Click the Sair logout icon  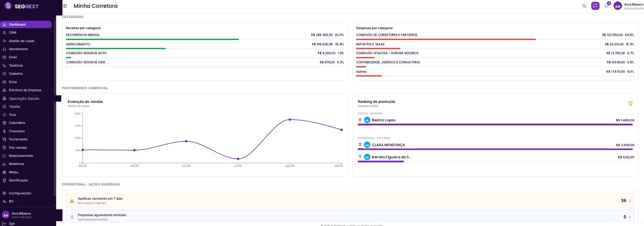[x=4, y=224]
